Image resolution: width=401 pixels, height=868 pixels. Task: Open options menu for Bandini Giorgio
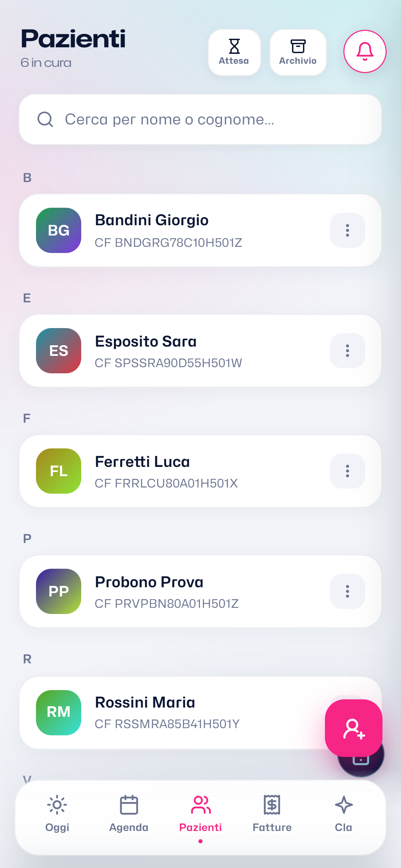(348, 230)
